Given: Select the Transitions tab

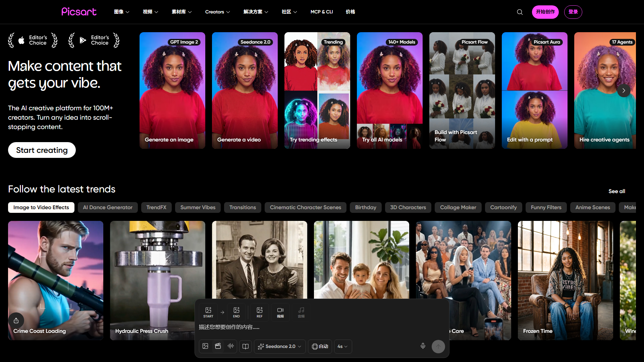Looking at the screenshot, I should [x=243, y=207].
